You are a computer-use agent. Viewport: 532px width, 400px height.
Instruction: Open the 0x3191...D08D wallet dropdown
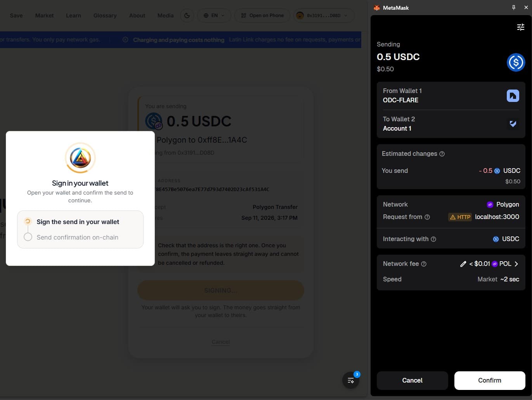(x=324, y=16)
